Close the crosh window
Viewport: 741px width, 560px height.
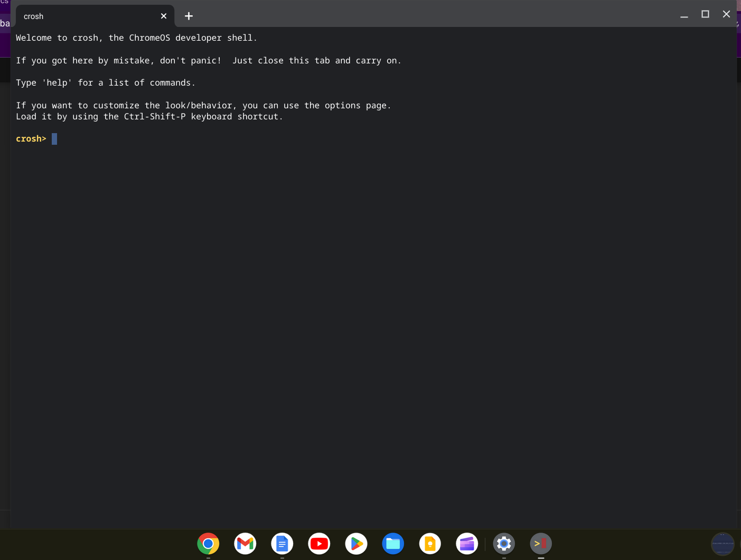point(726,14)
